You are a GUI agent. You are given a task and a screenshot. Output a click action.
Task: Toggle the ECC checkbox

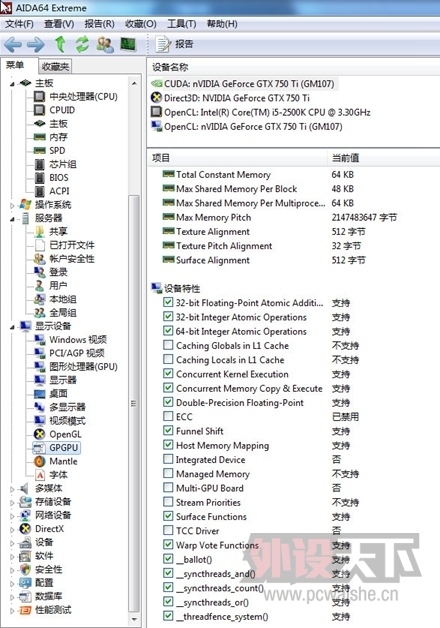tap(168, 416)
